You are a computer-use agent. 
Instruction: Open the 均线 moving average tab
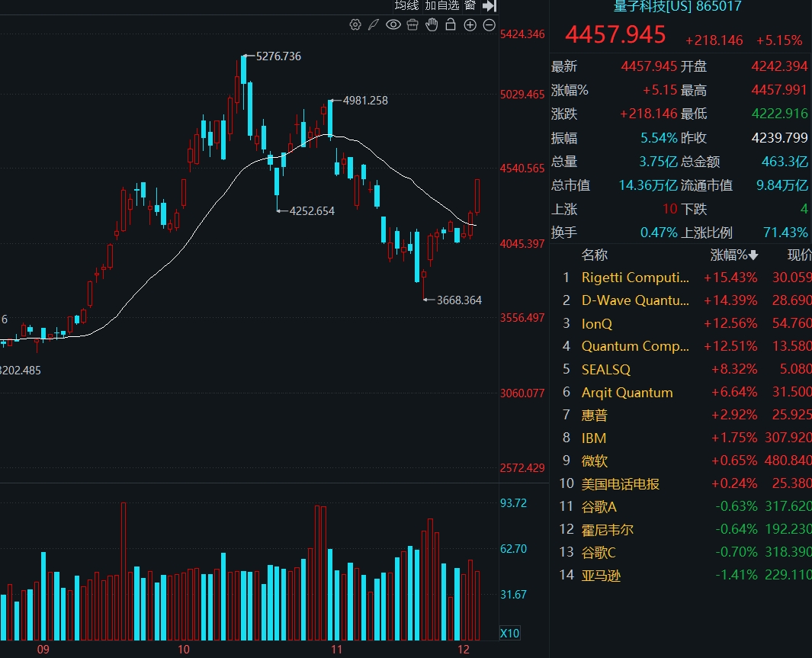point(406,5)
